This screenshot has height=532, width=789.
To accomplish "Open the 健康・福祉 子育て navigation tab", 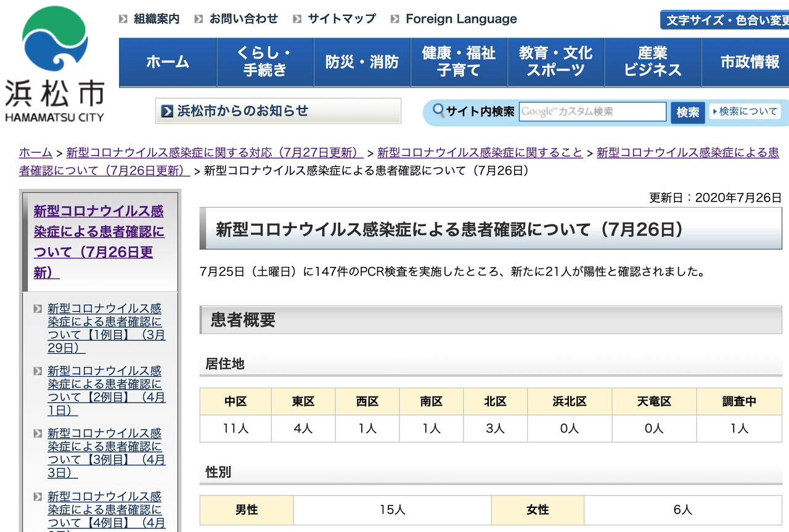I will (x=459, y=62).
